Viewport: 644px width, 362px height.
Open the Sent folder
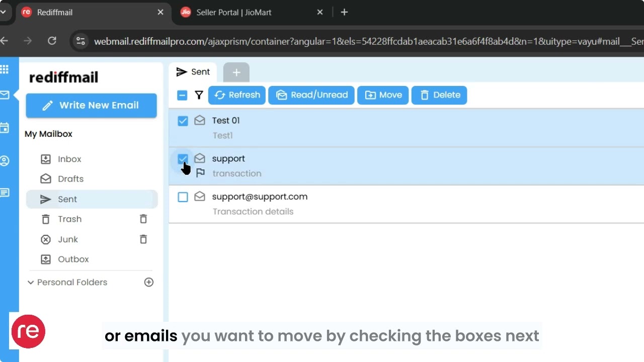click(92, 199)
